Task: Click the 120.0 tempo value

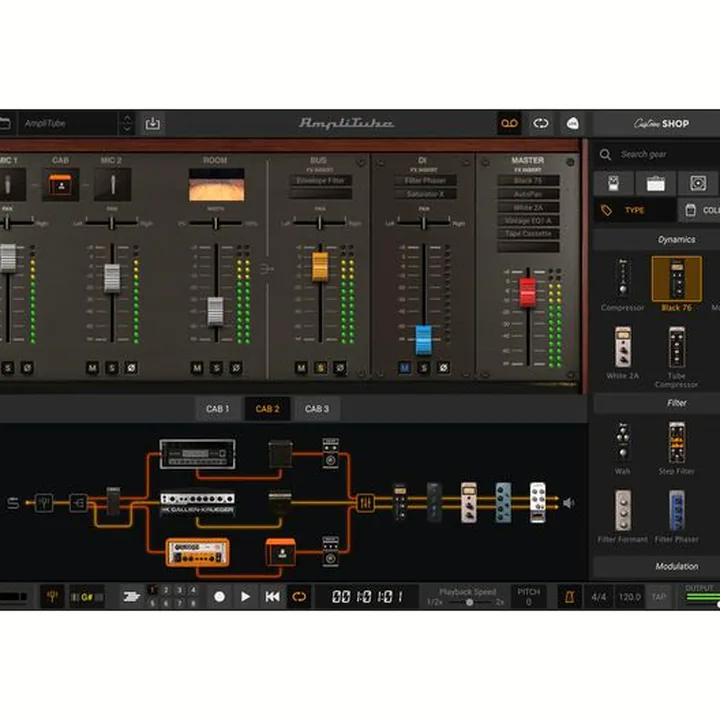Action: coord(630,597)
